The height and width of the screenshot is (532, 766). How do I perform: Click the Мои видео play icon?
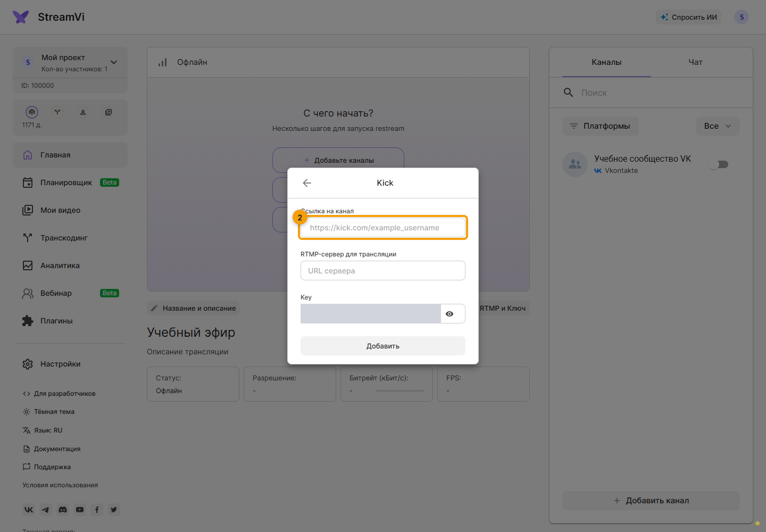tap(28, 210)
